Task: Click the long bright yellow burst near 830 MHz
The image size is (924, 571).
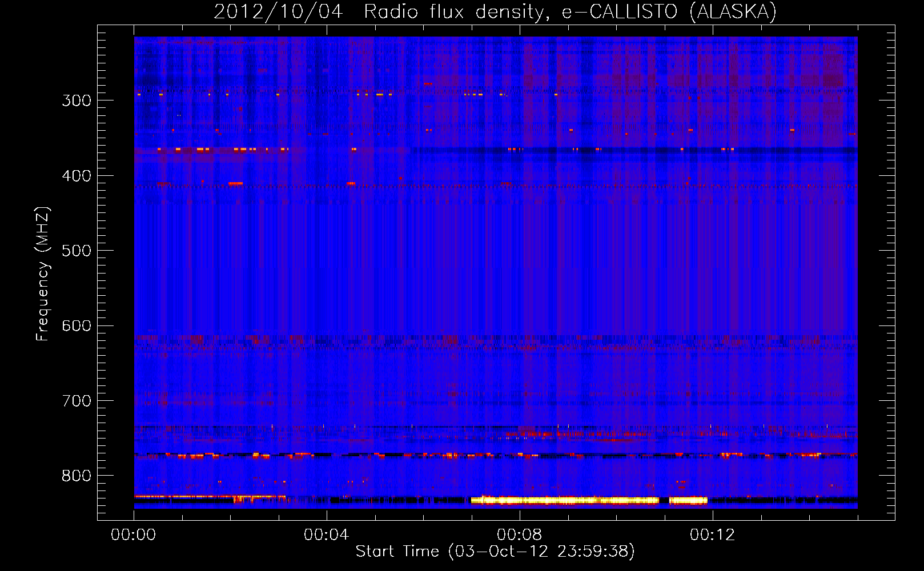Action: (565, 500)
